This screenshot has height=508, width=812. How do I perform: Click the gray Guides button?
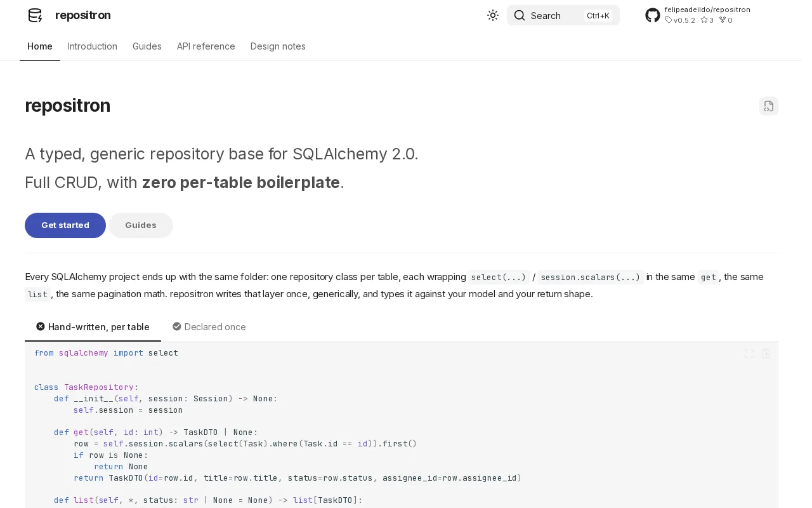tap(141, 225)
